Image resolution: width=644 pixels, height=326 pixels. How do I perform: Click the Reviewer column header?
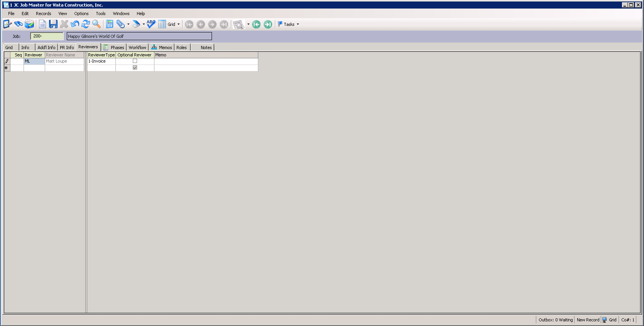[34, 55]
